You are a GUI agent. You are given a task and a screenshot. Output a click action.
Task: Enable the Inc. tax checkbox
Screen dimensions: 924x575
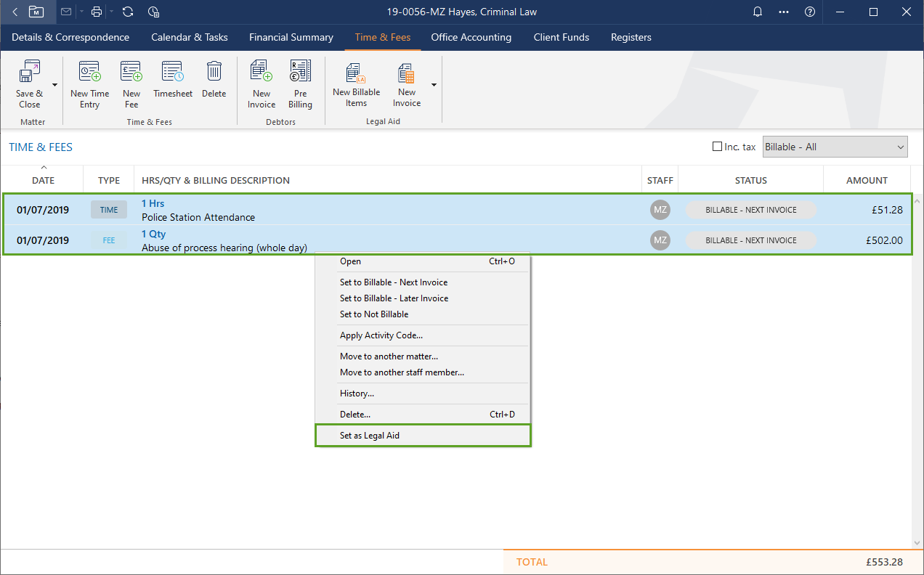pyautogui.click(x=718, y=147)
